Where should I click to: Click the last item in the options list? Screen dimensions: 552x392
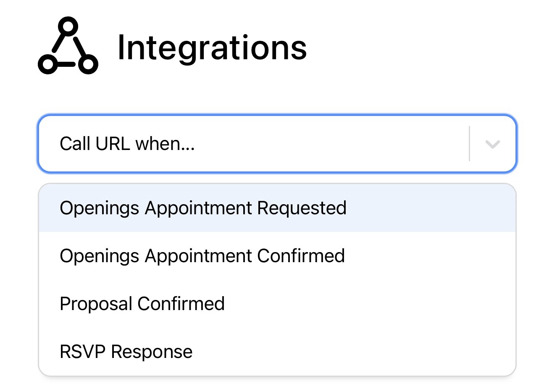coord(126,351)
